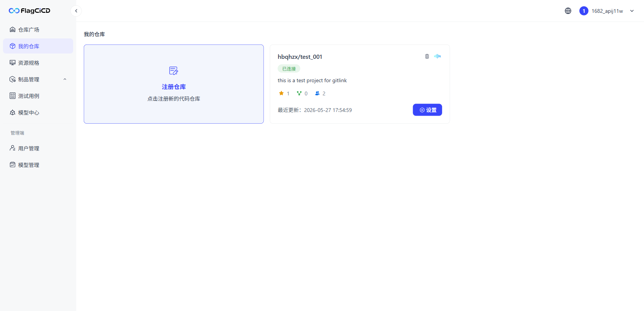Click the text 点击注册新的代码仓库
The width and height of the screenshot is (644, 311).
(174, 99)
